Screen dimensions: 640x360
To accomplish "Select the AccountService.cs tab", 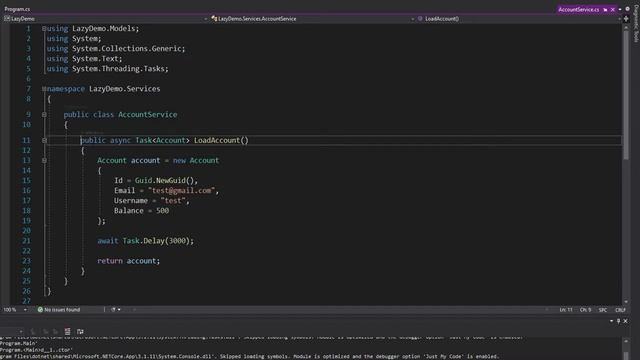I will coord(578,9).
